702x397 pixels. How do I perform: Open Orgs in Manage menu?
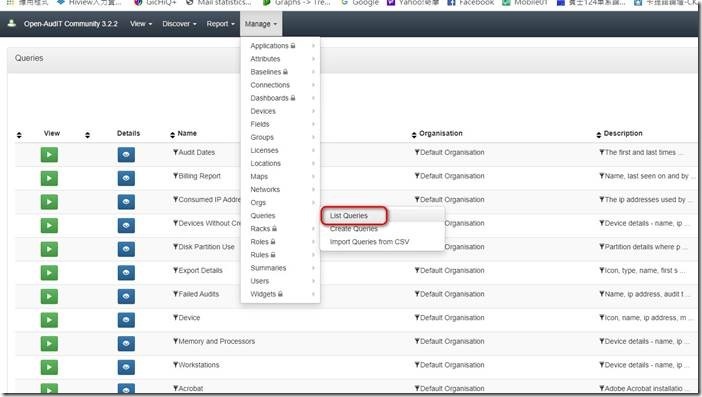[x=280, y=202]
